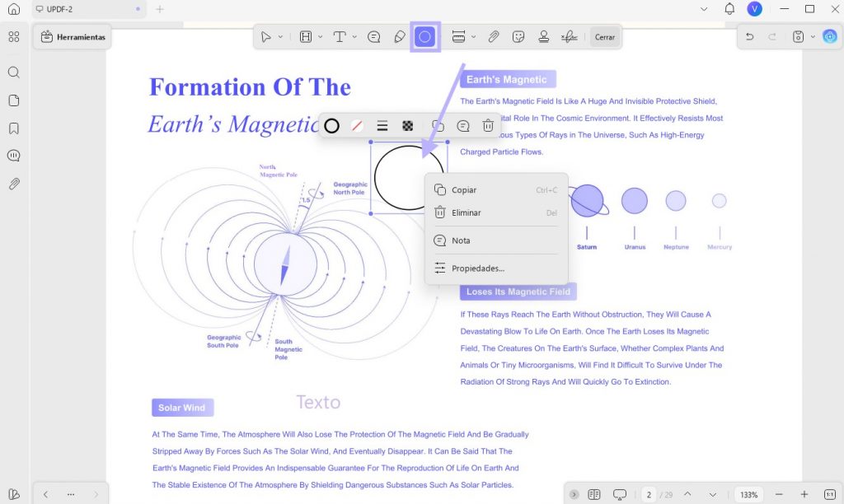Open the thumbnails grid icon in the left sidebar

tap(14, 36)
